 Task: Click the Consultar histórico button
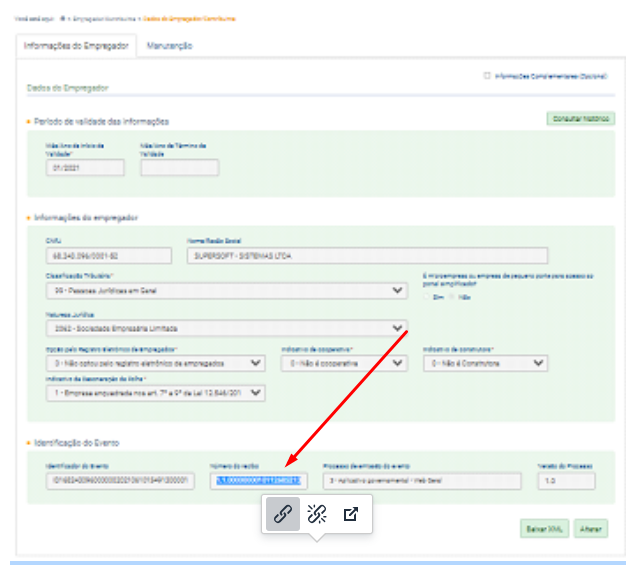(x=578, y=118)
